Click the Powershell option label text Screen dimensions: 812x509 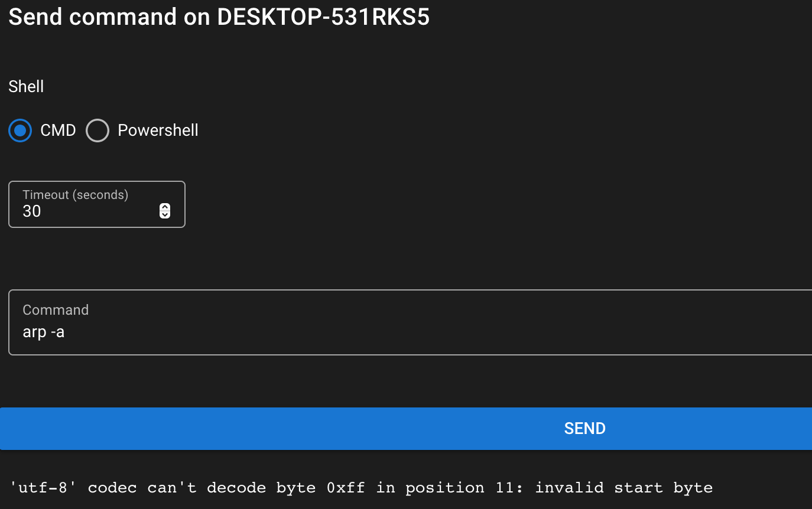pyautogui.click(x=158, y=130)
